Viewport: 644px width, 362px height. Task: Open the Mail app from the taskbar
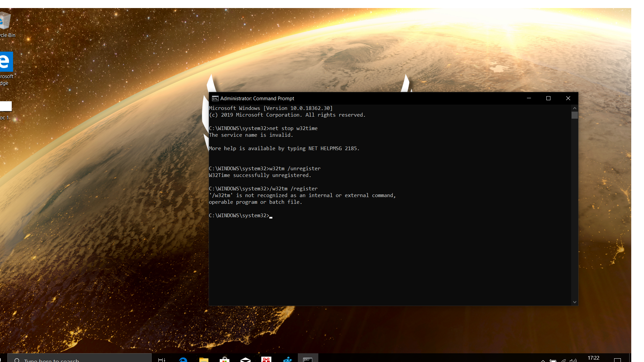(x=246, y=360)
